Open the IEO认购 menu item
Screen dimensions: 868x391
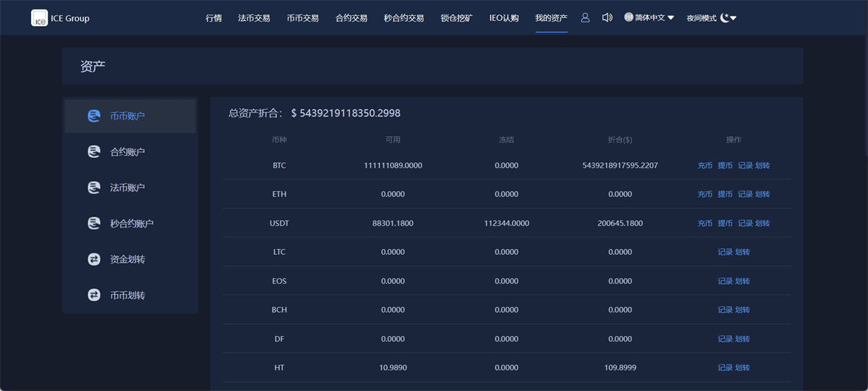tap(503, 18)
